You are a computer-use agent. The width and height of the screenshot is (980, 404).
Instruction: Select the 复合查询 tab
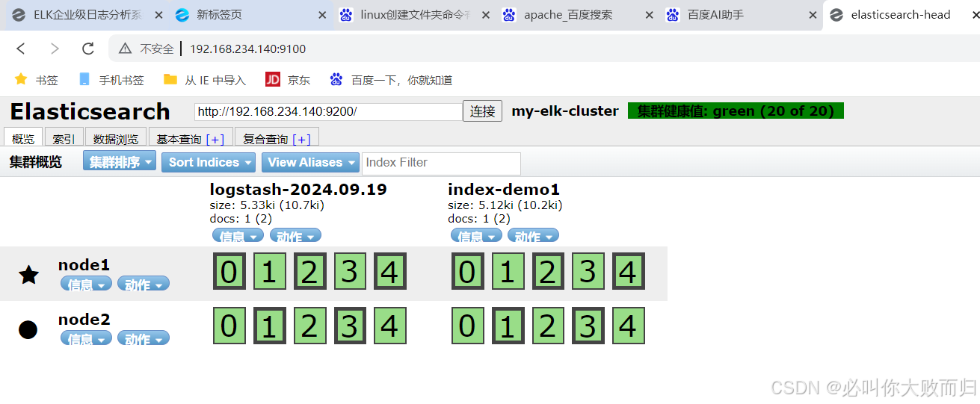(x=265, y=140)
